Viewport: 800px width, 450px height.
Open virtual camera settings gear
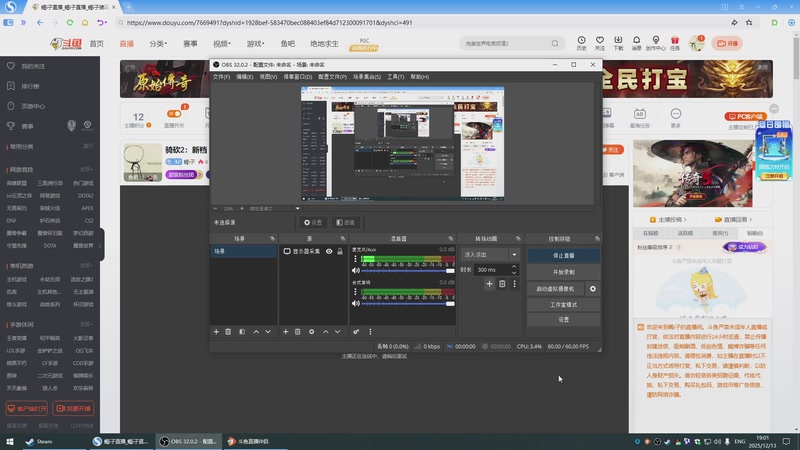point(593,288)
